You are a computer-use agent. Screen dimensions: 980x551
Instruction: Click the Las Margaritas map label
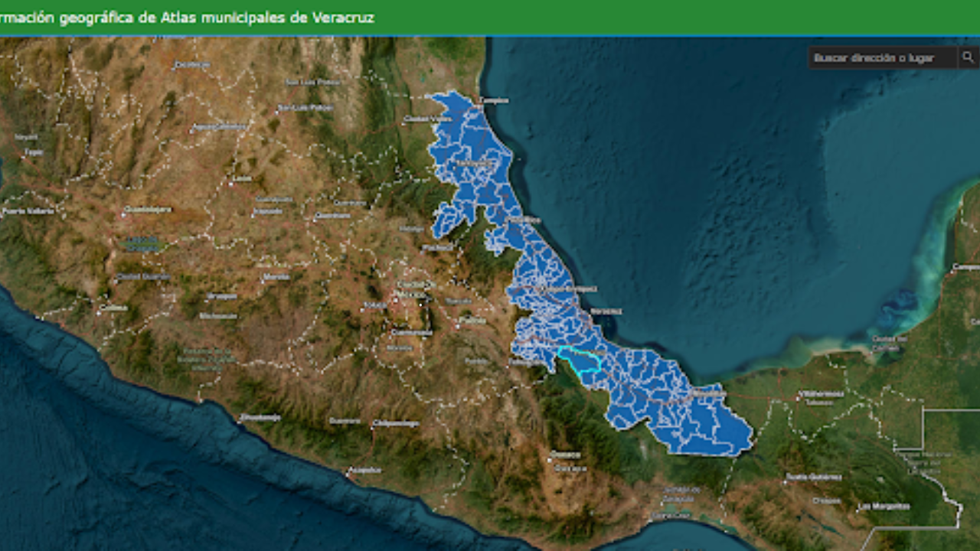pos(884,507)
